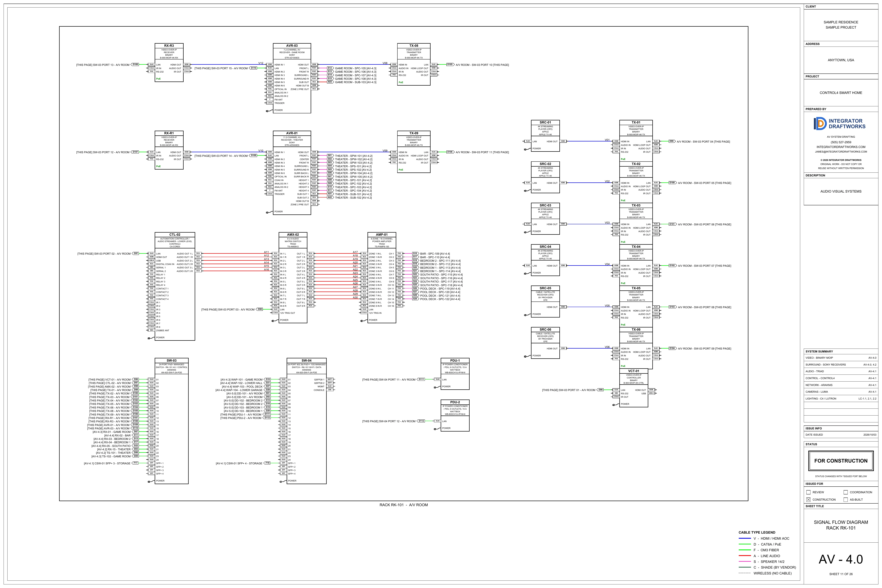Open the INTEGRATORDRAFTWORKS.COM website link
882x588 pixels.
[841, 147]
